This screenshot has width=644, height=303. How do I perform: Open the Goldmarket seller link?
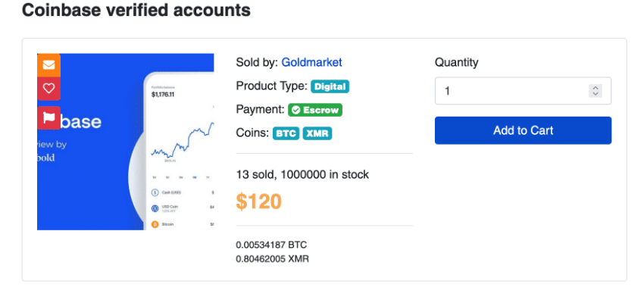click(x=311, y=62)
